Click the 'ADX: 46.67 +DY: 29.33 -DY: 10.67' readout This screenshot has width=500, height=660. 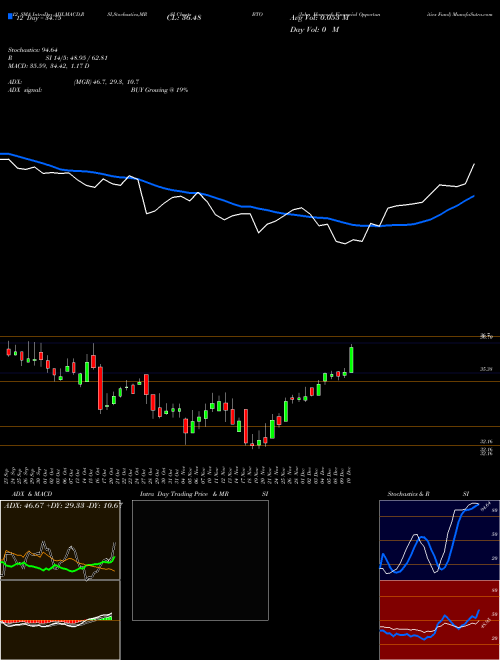(63, 505)
